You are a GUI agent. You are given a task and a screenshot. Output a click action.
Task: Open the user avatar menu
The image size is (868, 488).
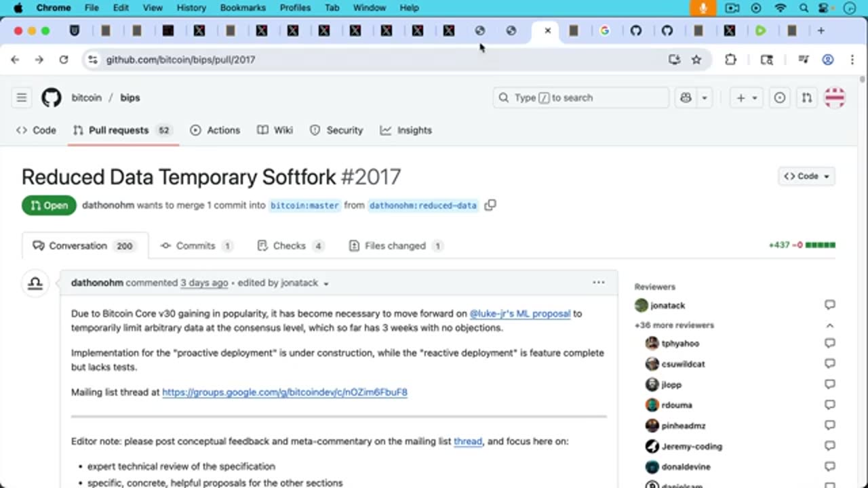pos(834,98)
